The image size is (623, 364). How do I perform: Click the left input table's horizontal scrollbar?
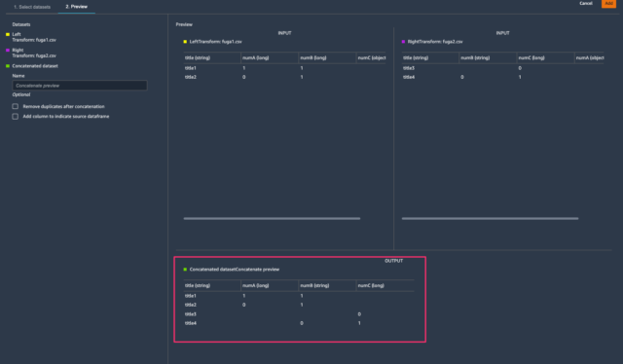[x=272, y=219]
